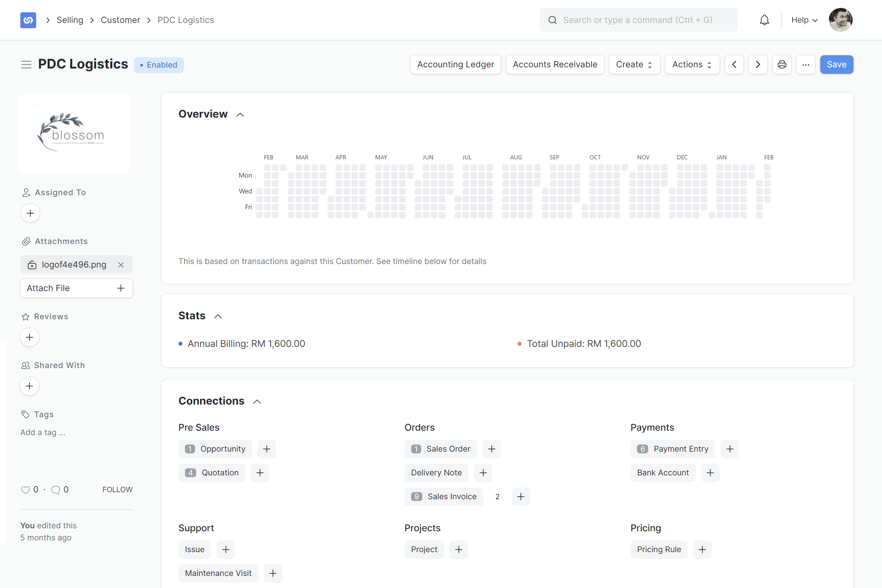The image size is (882, 588).
Task: Open the user profile avatar
Action: click(x=840, y=20)
